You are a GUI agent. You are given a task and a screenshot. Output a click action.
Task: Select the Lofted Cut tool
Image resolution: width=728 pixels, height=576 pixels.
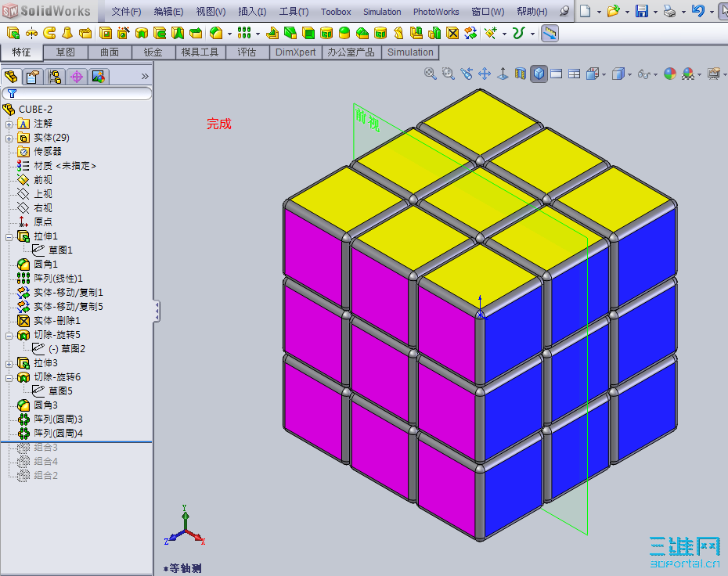pyautogui.click(x=178, y=33)
